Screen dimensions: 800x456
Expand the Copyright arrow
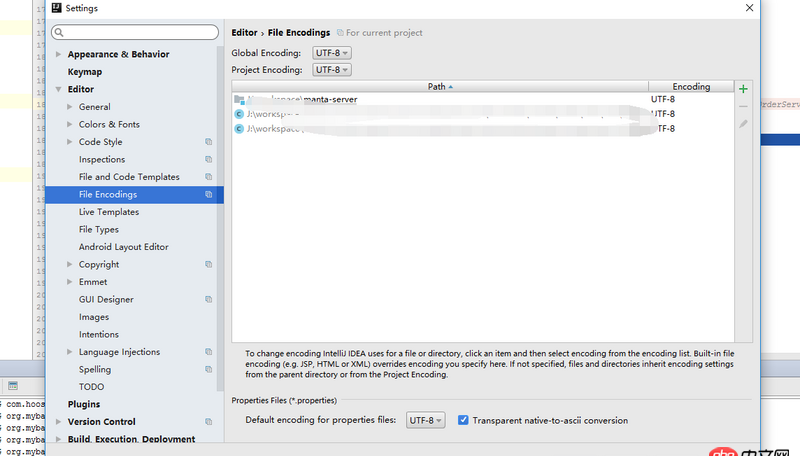click(x=69, y=264)
